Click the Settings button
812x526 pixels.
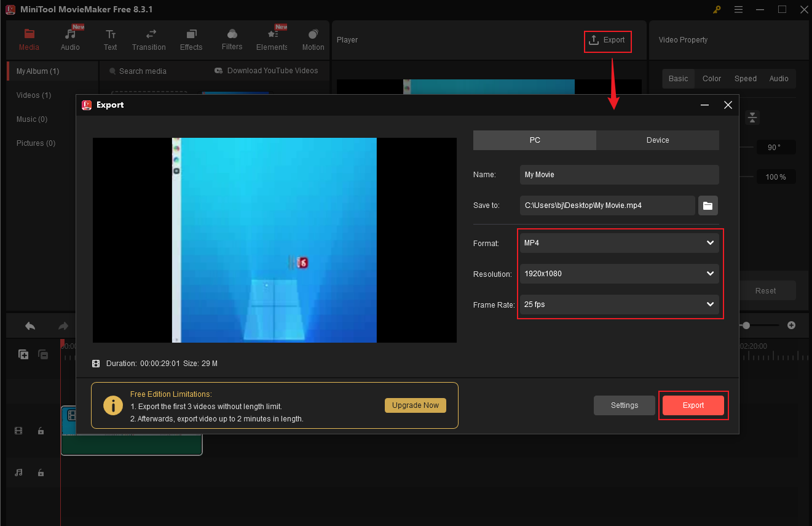click(x=624, y=405)
